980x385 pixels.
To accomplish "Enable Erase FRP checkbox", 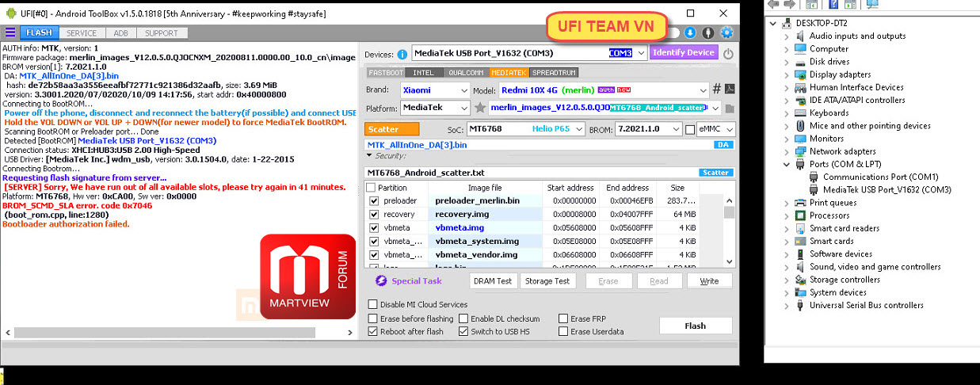I will pos(563,318).
